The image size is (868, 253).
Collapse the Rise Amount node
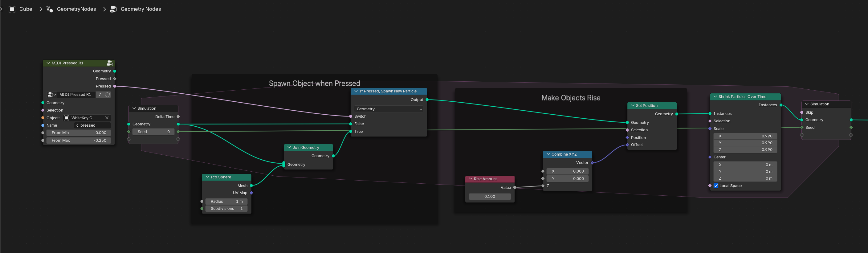pos(471,179)
